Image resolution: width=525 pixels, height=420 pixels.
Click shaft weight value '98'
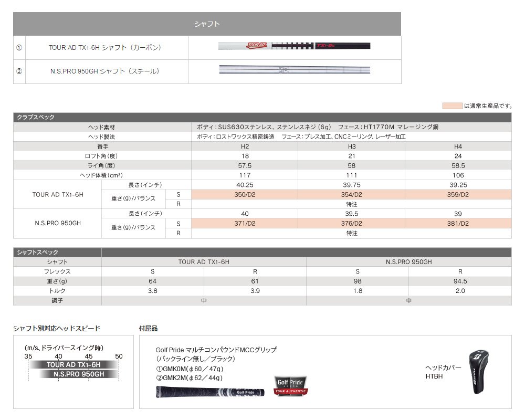pyautogui.click(x=358, y=281)
